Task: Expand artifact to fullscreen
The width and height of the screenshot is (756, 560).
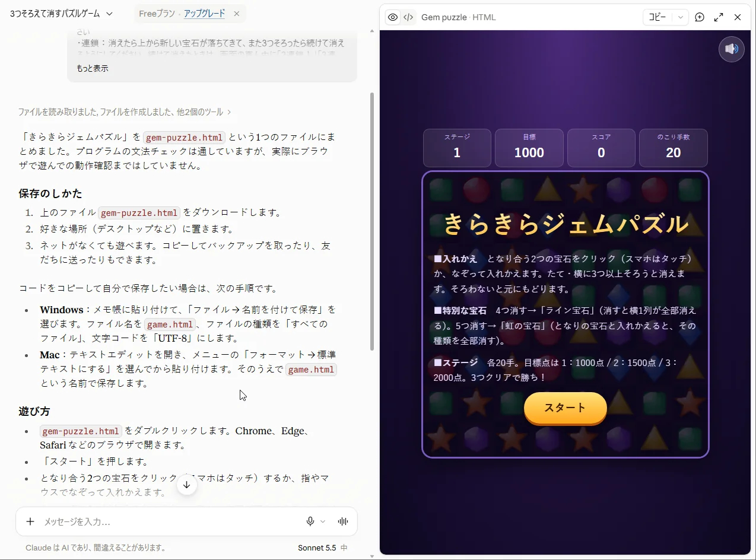Action: pos(719,17)
